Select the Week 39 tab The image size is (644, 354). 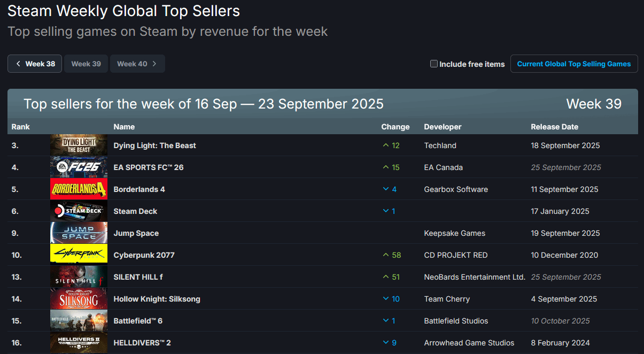[x=86, y=64]
